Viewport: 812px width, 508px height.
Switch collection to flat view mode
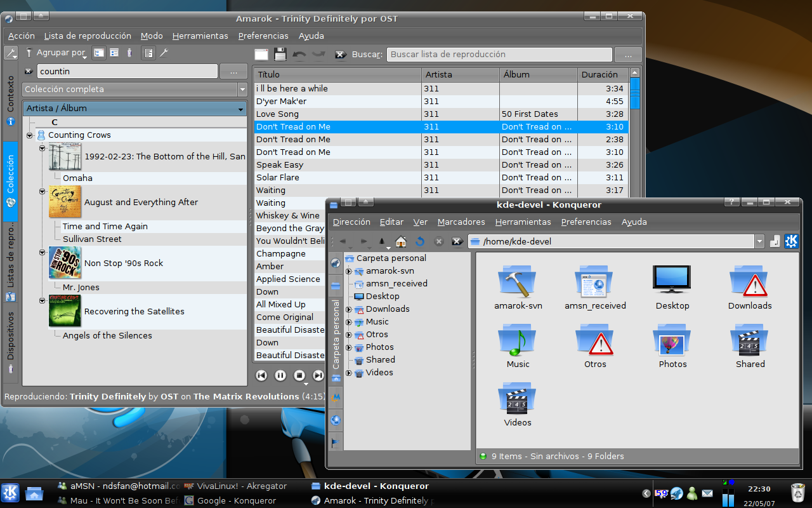coord(114,53)
